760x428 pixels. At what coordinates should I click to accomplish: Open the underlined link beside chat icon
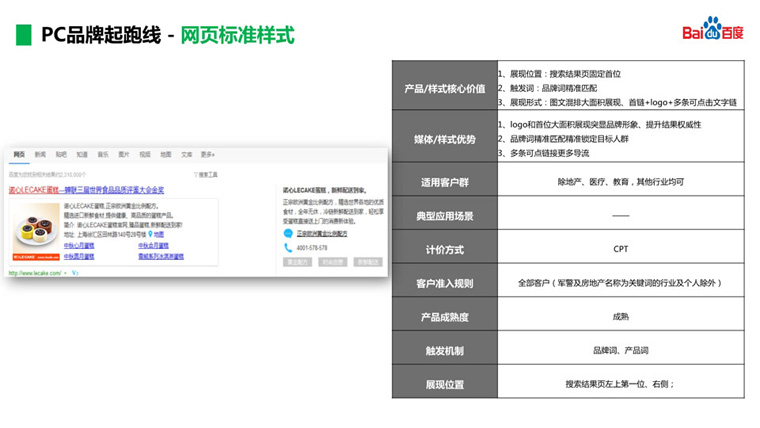click(x=322, y=234)
